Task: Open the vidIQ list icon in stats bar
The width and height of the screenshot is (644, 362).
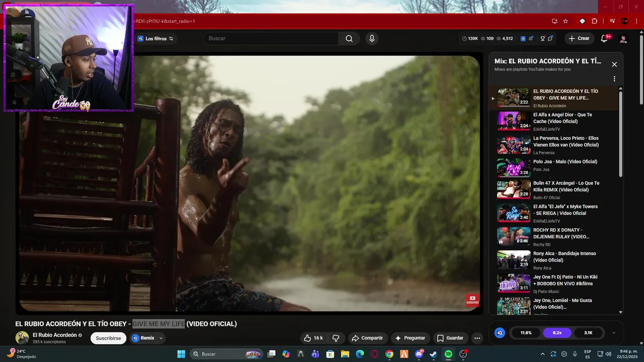Action: click(x=531, y=39)
